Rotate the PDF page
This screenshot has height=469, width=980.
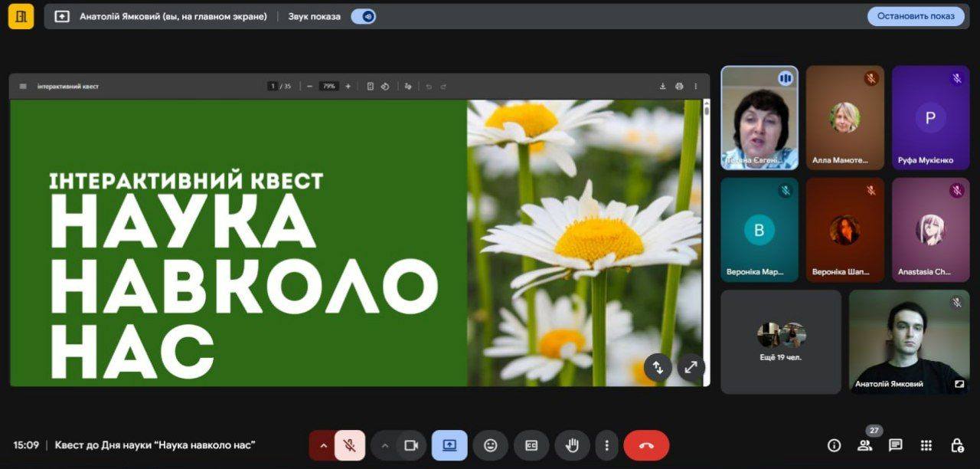[385, 87]
